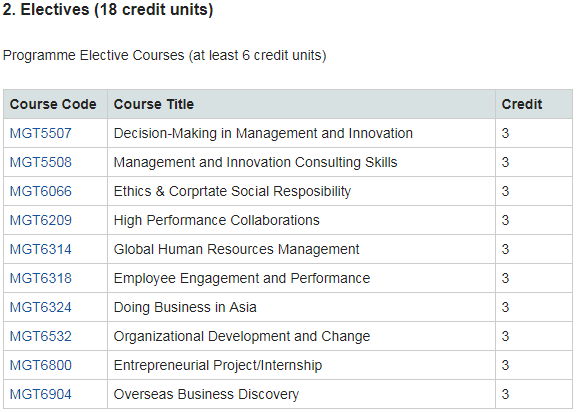577x412 pixels.
Task: Open the MGT5508 course link
Action: coord(40,162)
